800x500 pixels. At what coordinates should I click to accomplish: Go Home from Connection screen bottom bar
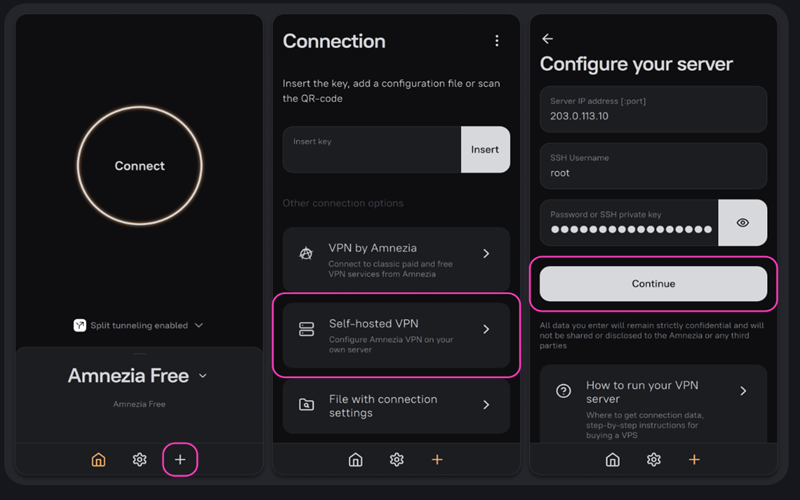(356, 460)
